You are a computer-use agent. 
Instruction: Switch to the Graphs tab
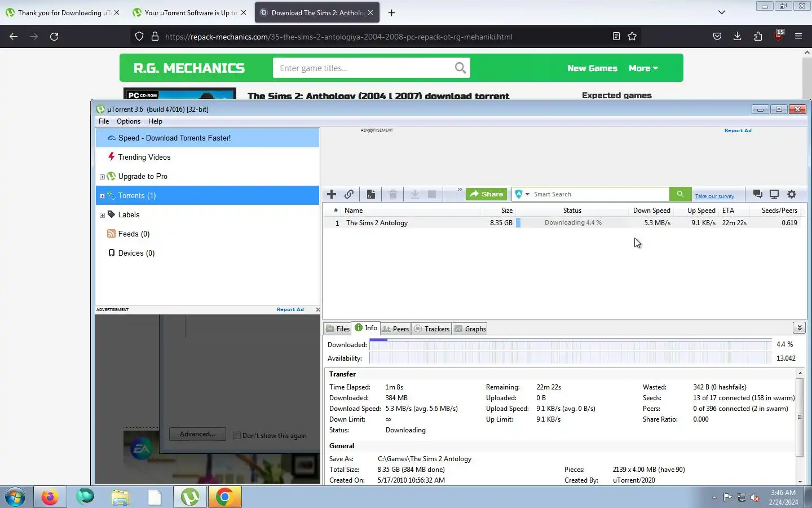tap(470, 329)
